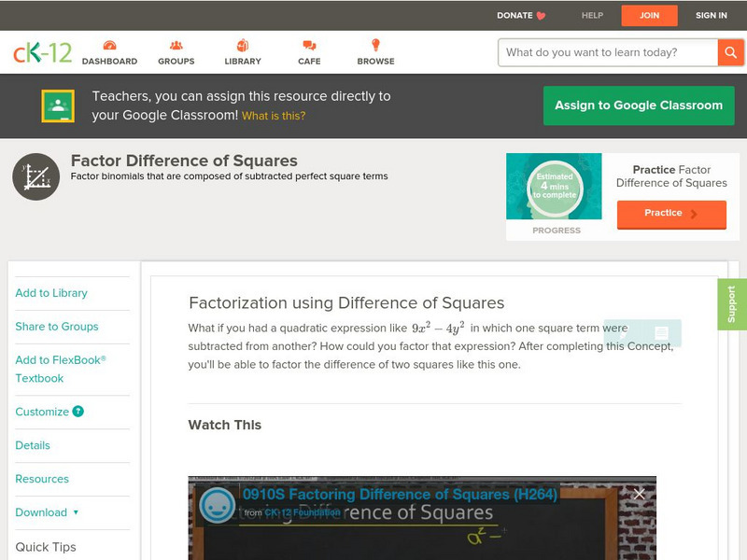The image size is (747, 560).
Task: Click the 'What is this?' link
Action: [274, 116]
